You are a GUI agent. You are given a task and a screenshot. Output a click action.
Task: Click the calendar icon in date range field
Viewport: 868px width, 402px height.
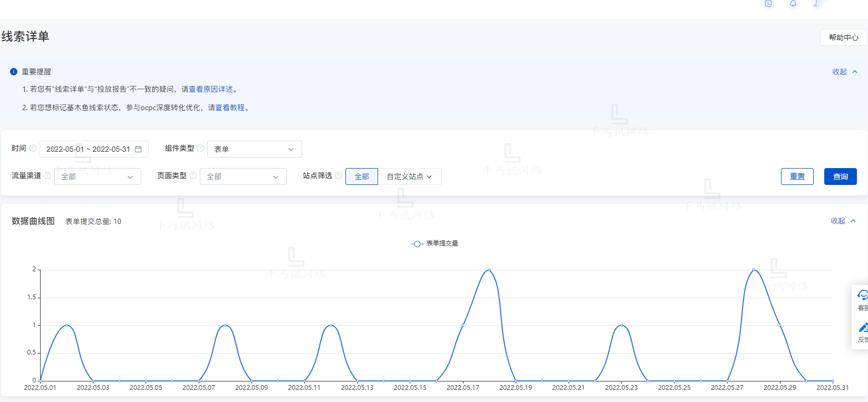pyautogui.click(x=138, y=149)
